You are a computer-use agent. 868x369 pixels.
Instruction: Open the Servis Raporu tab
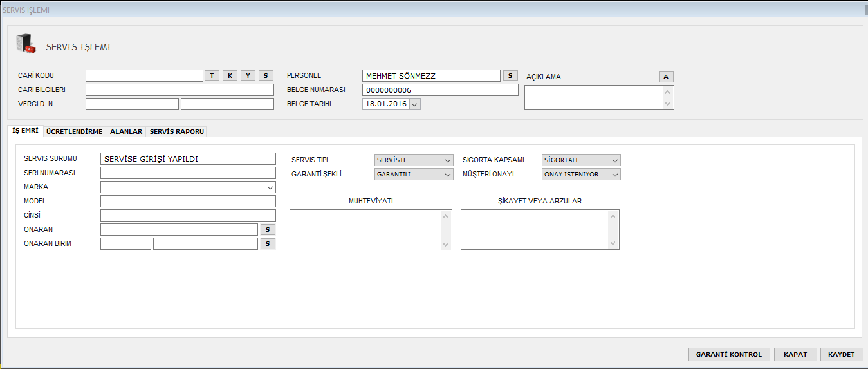click(x=177, y=131)
